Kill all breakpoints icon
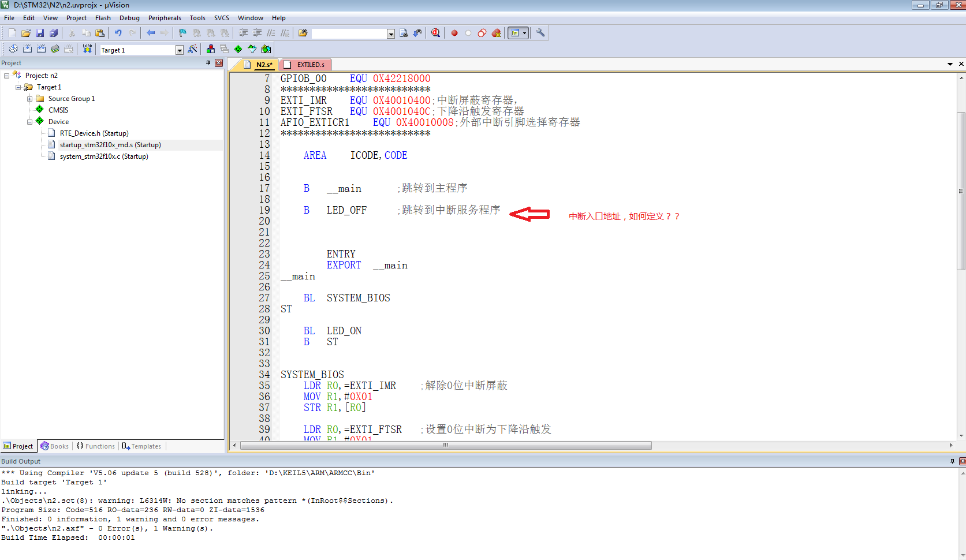Screen dimensions: 966x560 [x=496, y=33]
